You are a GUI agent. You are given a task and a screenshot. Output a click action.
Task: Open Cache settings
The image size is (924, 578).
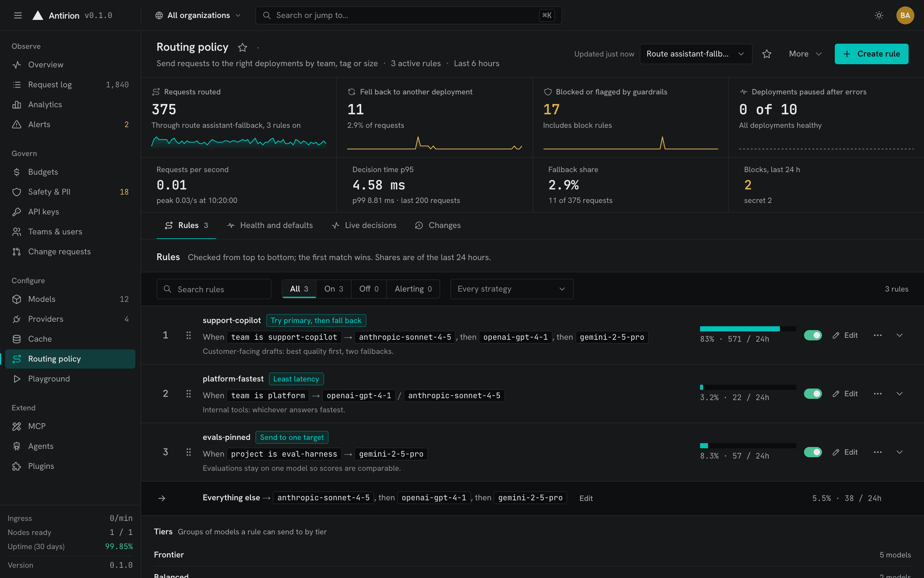(x=70, y=339)
